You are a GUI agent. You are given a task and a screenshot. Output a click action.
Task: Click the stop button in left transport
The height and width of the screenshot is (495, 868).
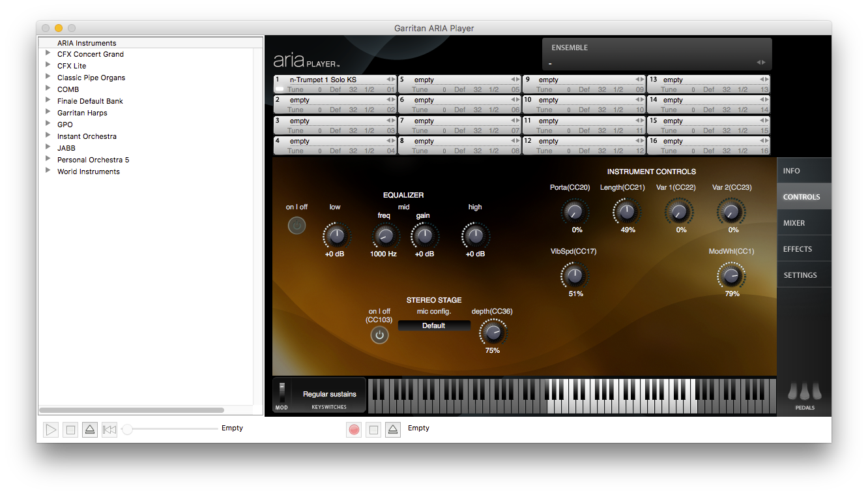point(70,430)
